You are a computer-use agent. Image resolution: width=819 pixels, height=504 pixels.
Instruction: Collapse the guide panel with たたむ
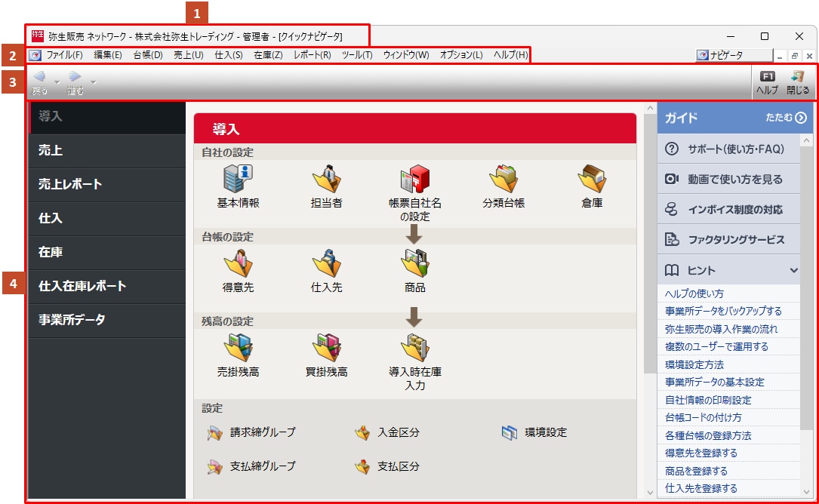tap(786, 118)
